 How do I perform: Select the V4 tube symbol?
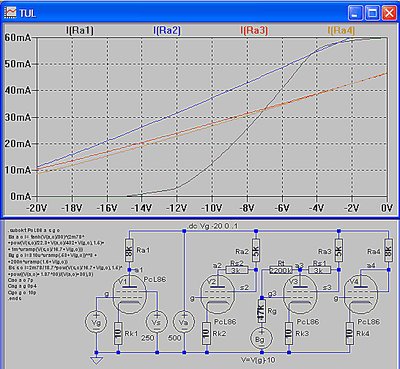pyautogui.click(x=361, y=295)
